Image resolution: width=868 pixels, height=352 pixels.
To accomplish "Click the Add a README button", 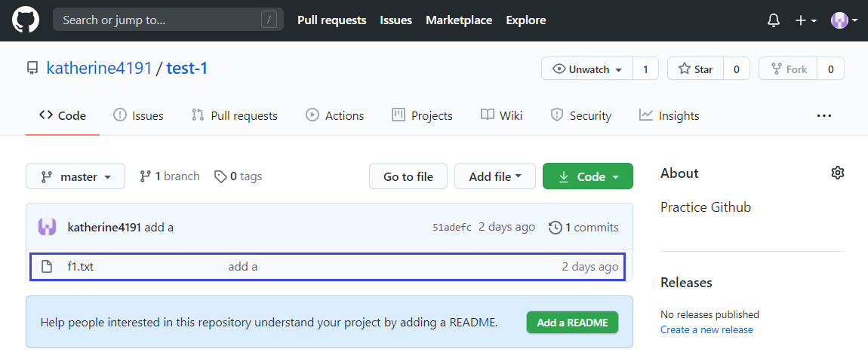I will 572,323.
